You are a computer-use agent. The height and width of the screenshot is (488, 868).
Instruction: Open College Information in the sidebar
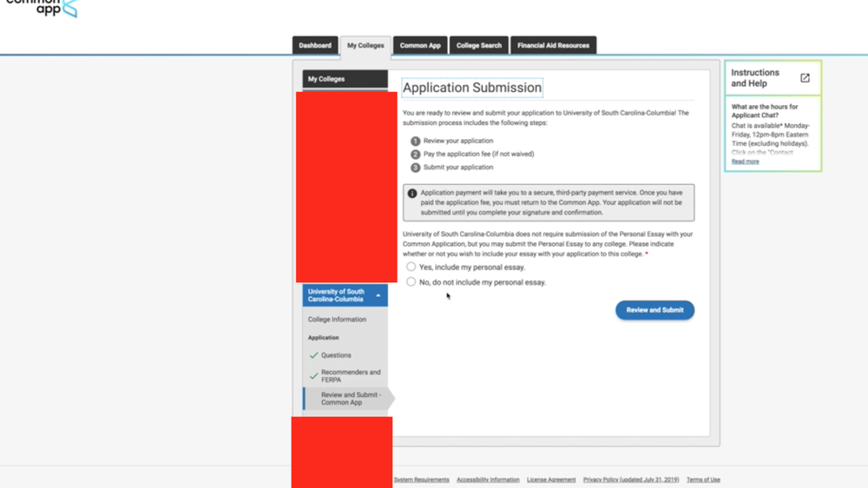click(337, 320)
